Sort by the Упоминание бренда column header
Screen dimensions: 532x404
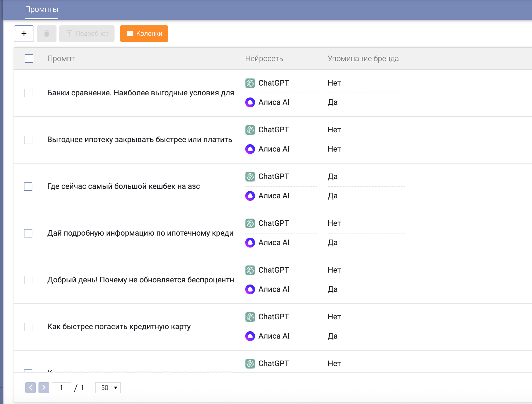[363, 58]
